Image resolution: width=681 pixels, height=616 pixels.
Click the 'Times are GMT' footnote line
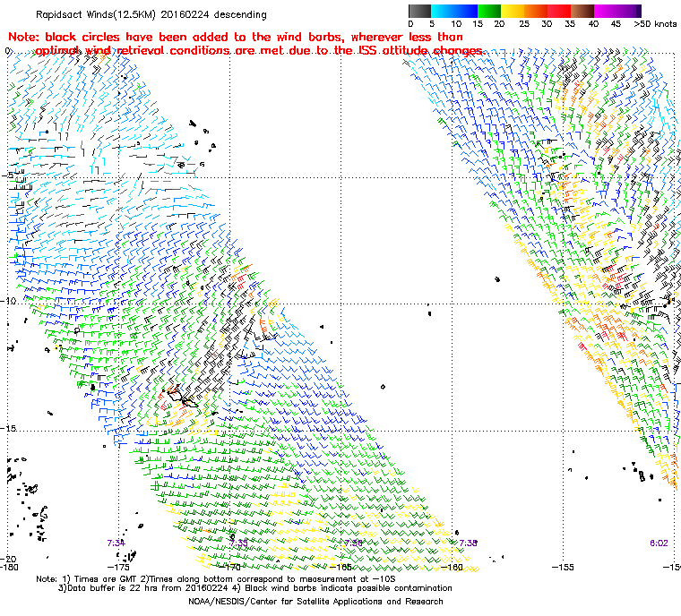(x=216, y=579)
